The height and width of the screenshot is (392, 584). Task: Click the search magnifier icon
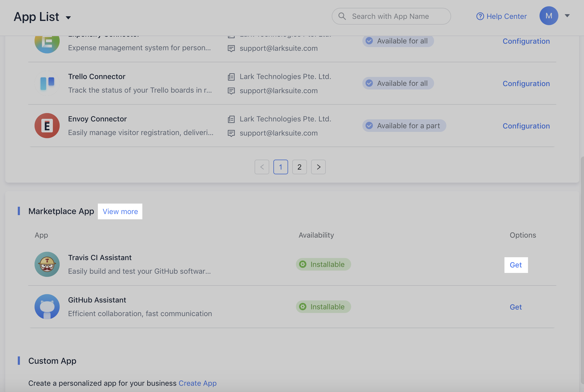click(x=342, y=16)
